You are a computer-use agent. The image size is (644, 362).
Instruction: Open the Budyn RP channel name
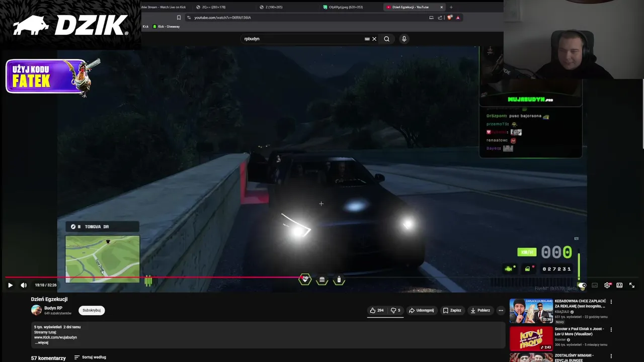tap(53, 308)
